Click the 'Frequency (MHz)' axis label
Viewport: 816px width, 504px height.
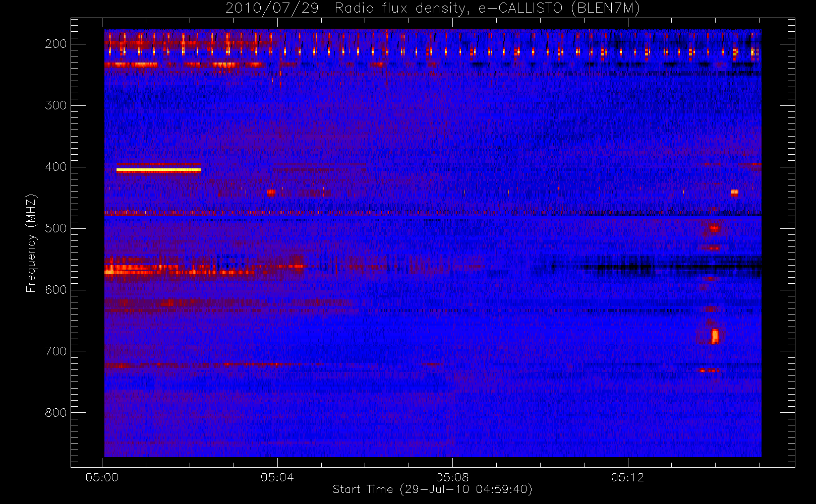point(31,243)
